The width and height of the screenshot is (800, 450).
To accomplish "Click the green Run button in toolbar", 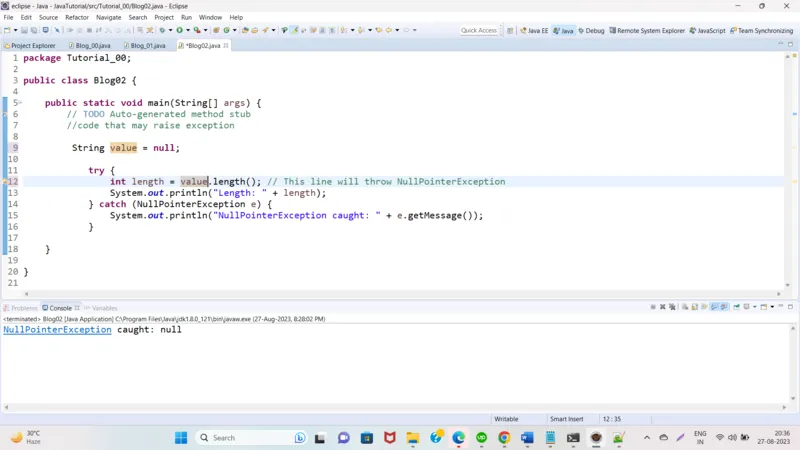I will coord(179,30).
